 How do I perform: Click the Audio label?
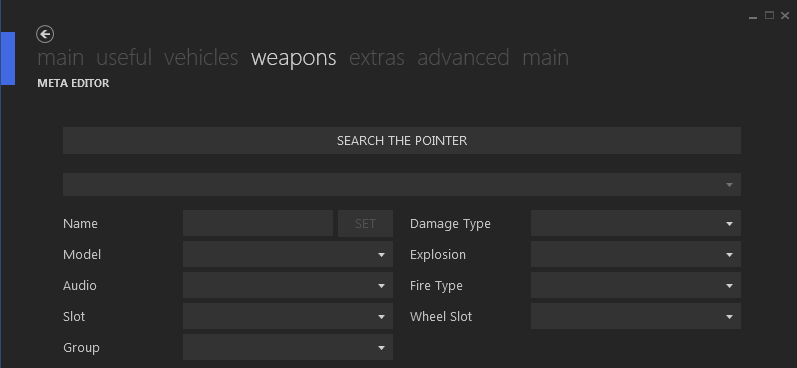click(80, 286)
